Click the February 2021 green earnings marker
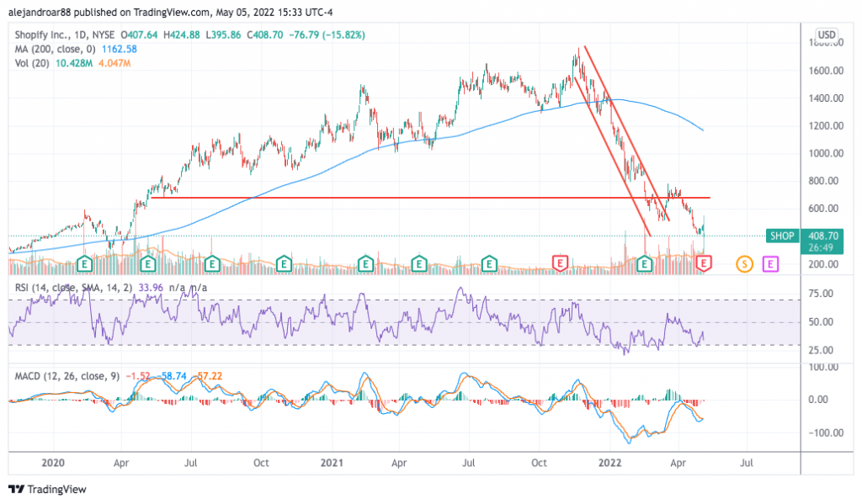The image size is (862, 504). tap(365, 264)
